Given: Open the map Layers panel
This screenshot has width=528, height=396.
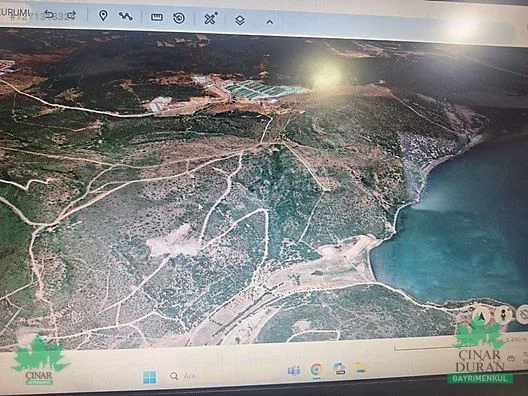Looking at the screenshot, I should pyautogui.click(x=240, y=20).
